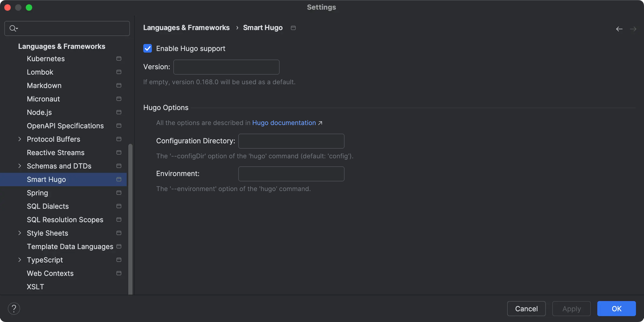Click the settings tree vertical scrollbar
644x322 pixels.
pyautogui.click(x=130, y=219)
